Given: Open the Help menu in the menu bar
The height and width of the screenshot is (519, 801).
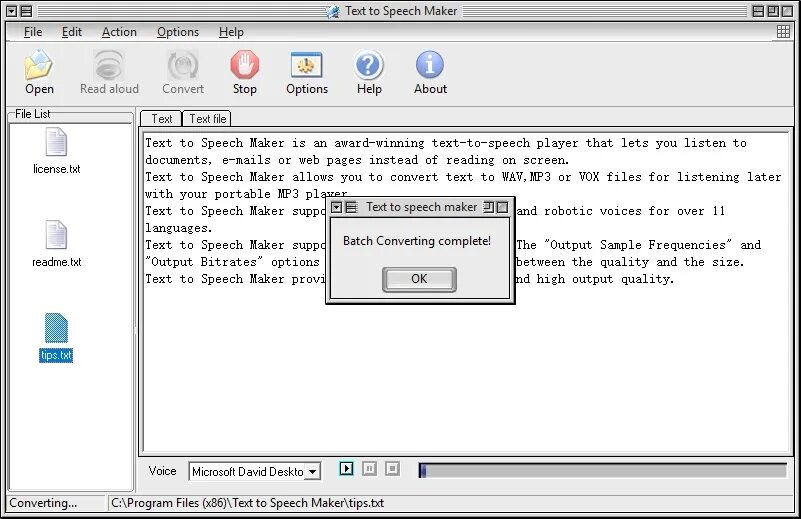Looking at the screenshot, I should [x=231, y=32].
